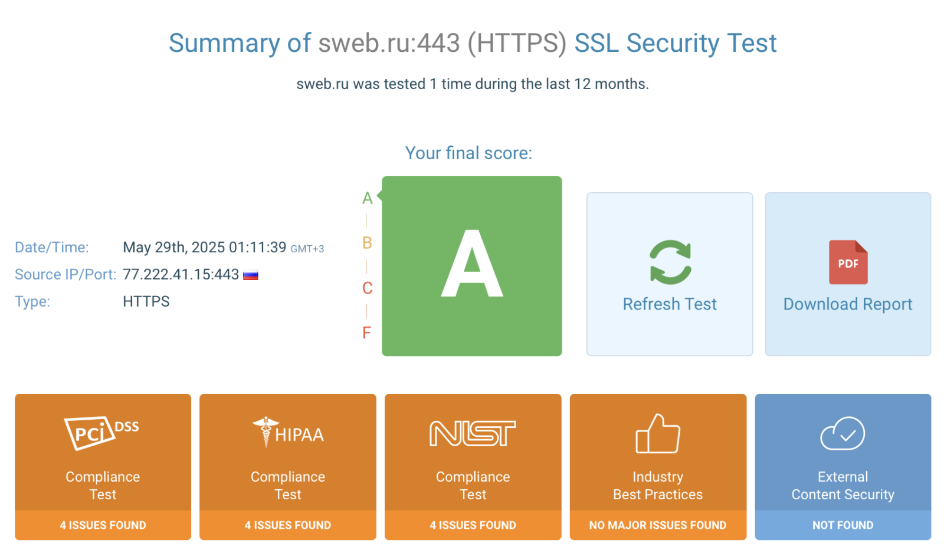Click grade F on the score scale
Image resolution: width=944 pixels, height=560 pixels.
pos(367,333)
